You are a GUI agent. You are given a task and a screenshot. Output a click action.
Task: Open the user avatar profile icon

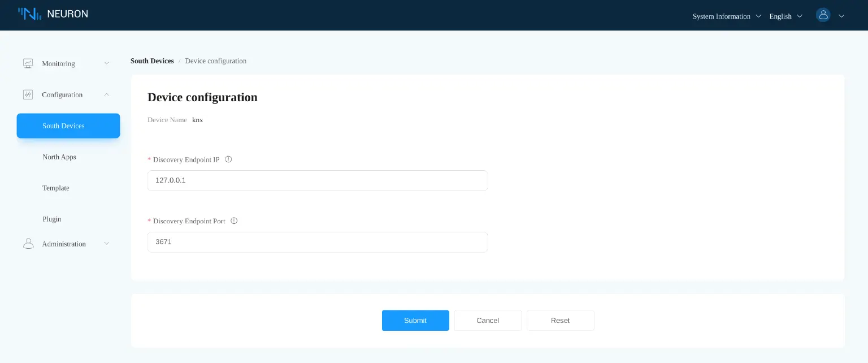tap(823, 15)
